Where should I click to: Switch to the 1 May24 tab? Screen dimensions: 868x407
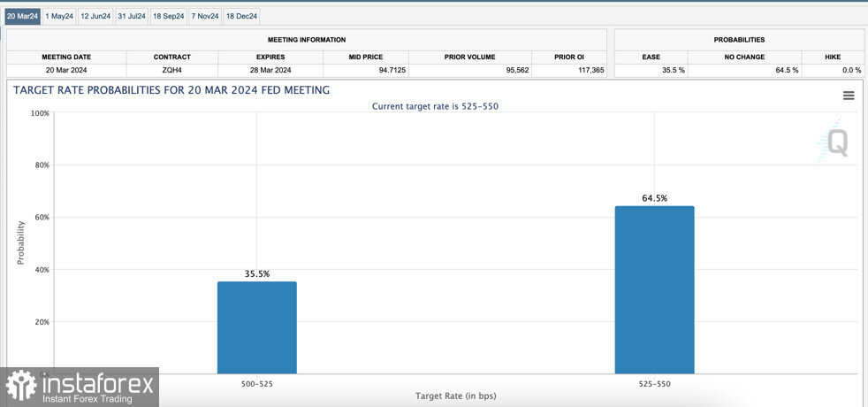(x=59, y=16)
